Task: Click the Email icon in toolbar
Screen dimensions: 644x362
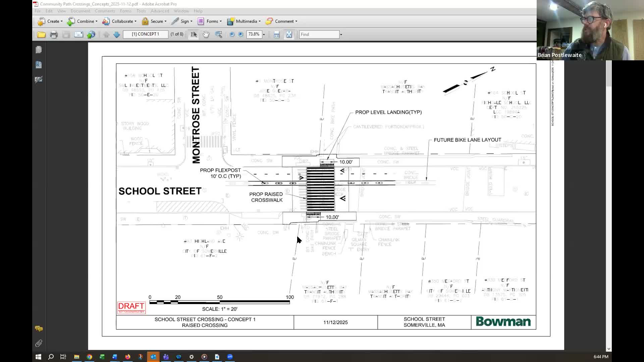Action: (78, 34)
